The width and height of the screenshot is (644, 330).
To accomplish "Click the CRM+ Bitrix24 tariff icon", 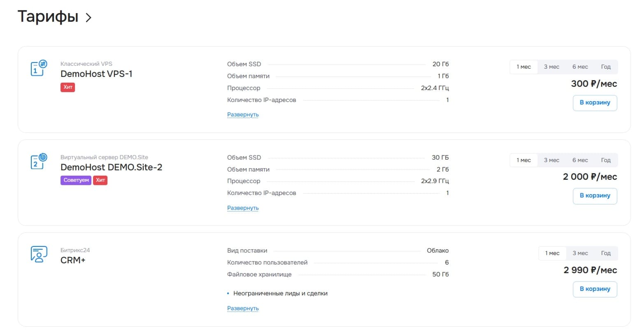I will [39, 254].
